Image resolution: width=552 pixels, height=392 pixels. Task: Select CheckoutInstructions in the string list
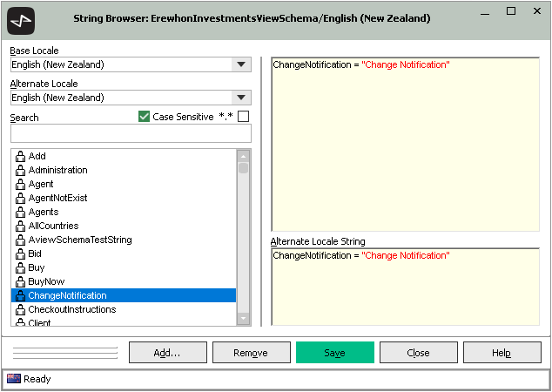tap(71, 309)
